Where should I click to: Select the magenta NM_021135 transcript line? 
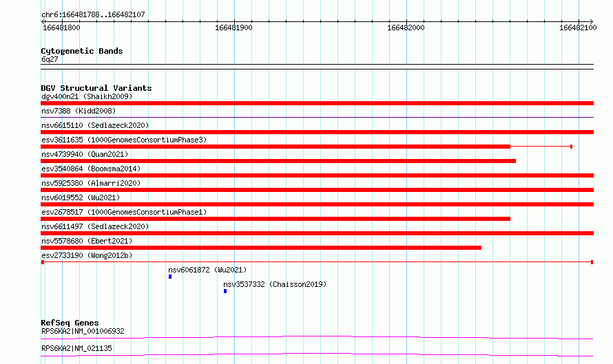click(x=317, y=354)
